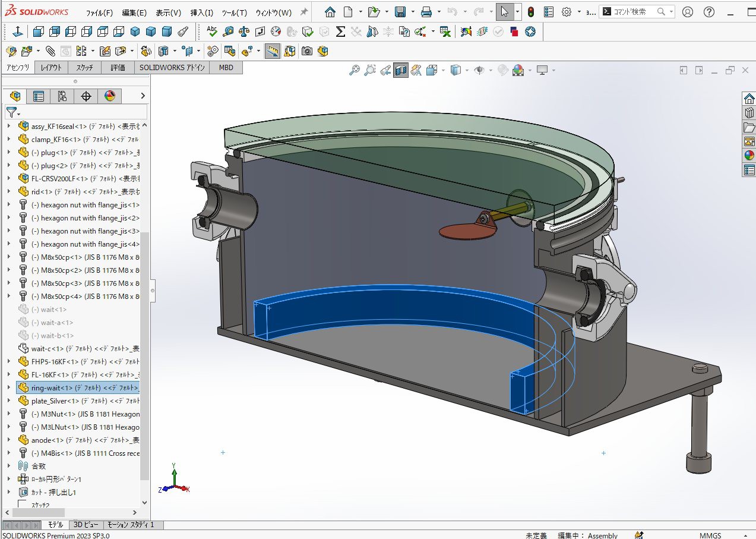Expand the anode<1> component node

(x=8, y=440)
